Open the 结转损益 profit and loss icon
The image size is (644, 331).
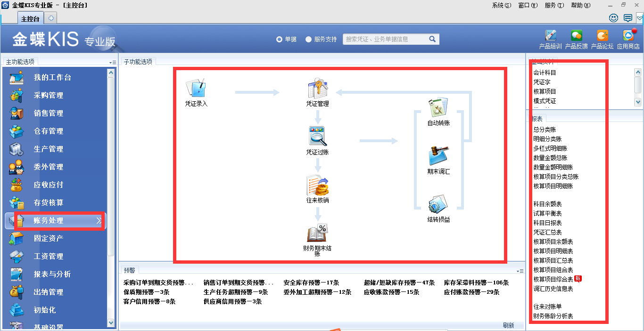click(438, 204)
